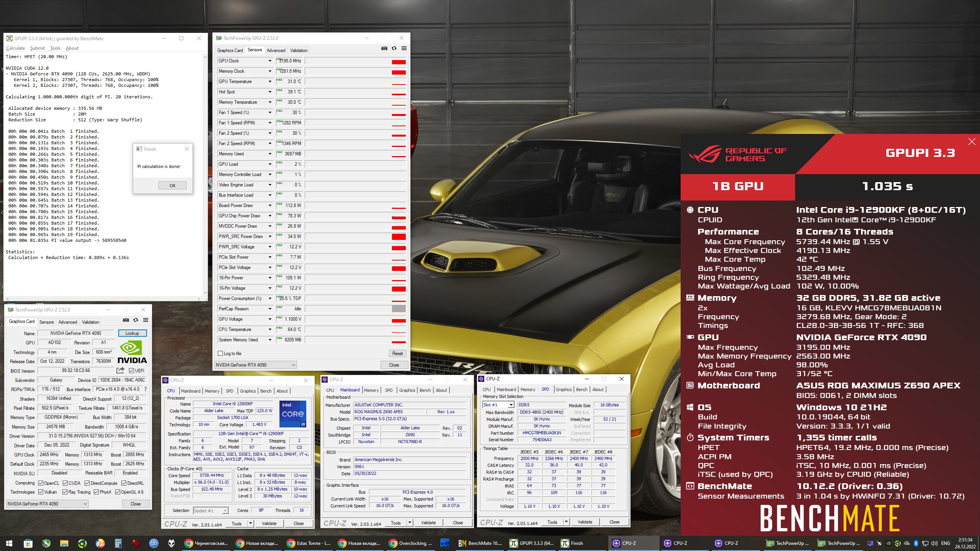Screen dimensions: 980x551
Task: Switch to the GPUPI 3.3.3 taskbar button
Action: click(x=532, y=543)
